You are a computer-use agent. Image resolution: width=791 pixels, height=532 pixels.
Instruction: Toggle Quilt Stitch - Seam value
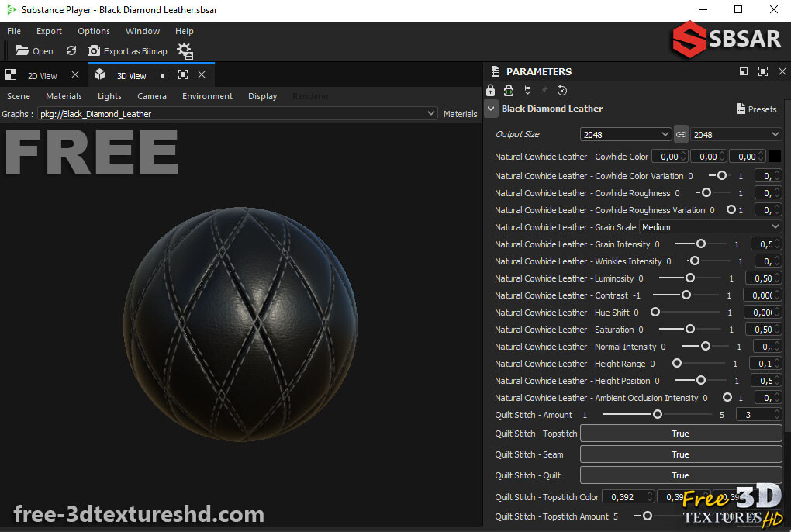(680, 454)
